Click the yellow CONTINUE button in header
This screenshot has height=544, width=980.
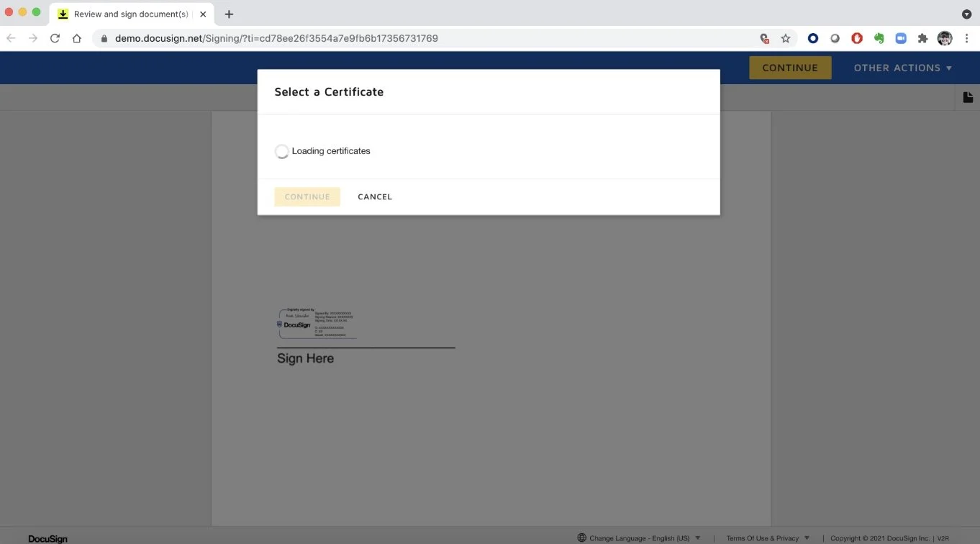click(790, 68)
